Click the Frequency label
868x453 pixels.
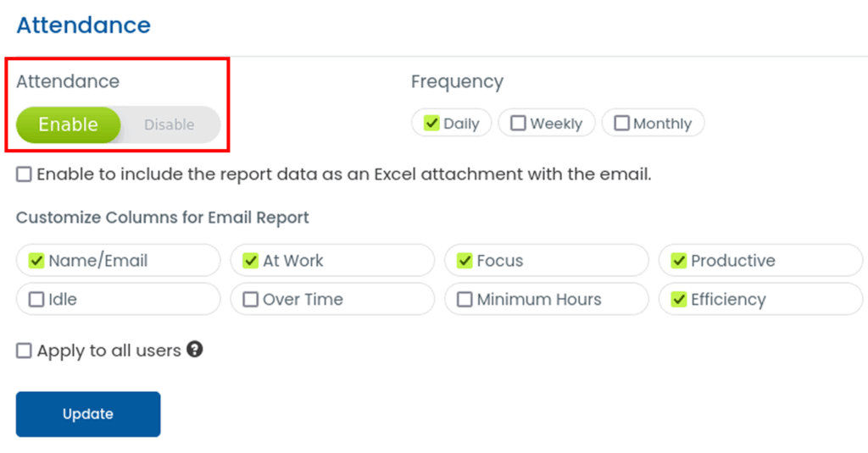(x=457, y=81)
